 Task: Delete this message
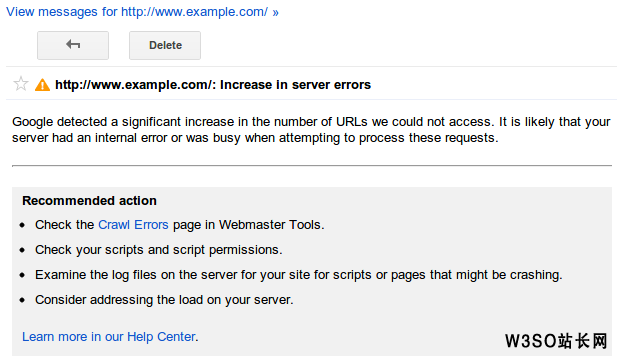tap(165, 45)
